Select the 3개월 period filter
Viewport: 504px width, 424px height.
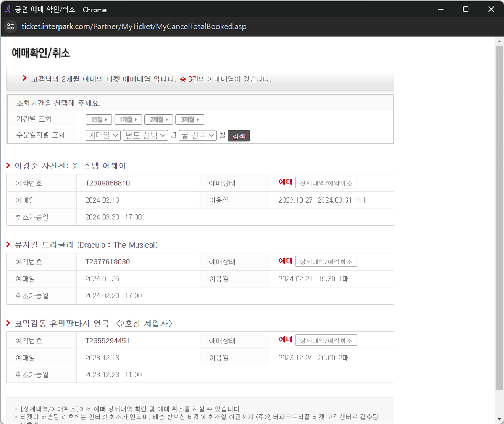tap(190, 119)
